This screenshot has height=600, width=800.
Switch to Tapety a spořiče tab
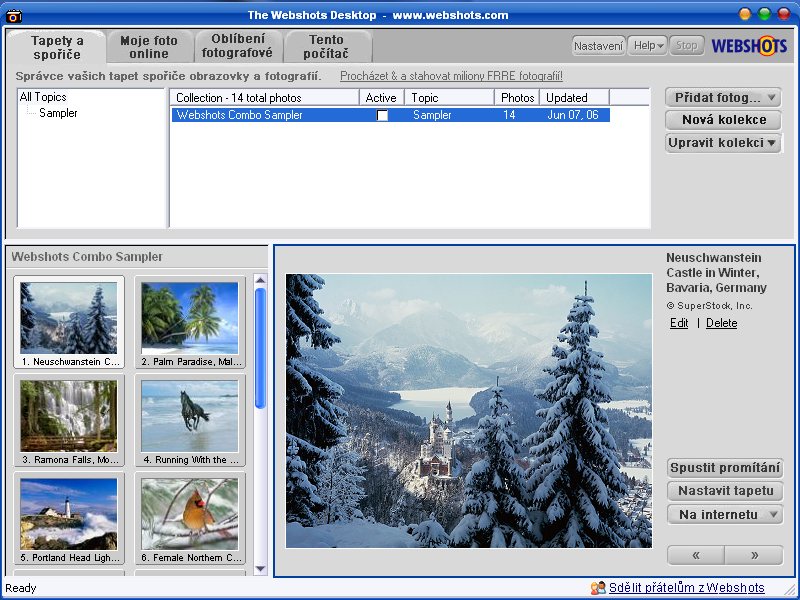pos(57,47)
